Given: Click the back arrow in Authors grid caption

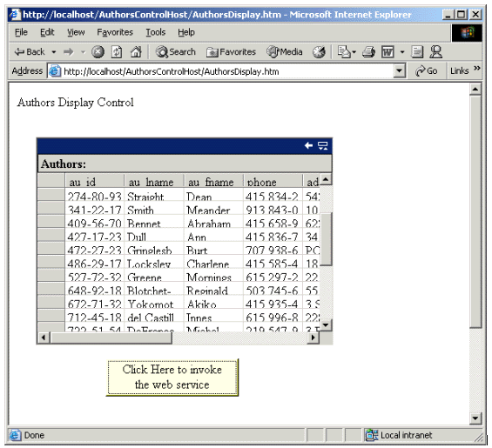Looking at the screenshot, I should [308, 145].
